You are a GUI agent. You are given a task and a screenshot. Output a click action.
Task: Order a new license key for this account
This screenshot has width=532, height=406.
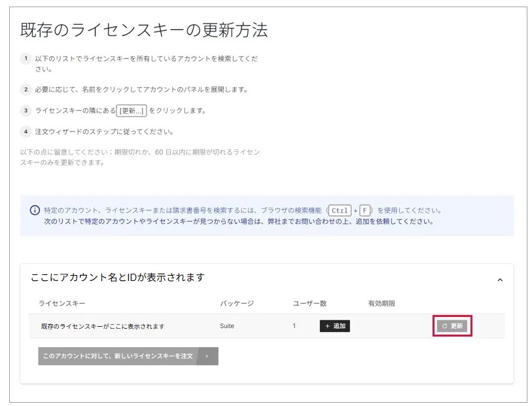point(118,356)
